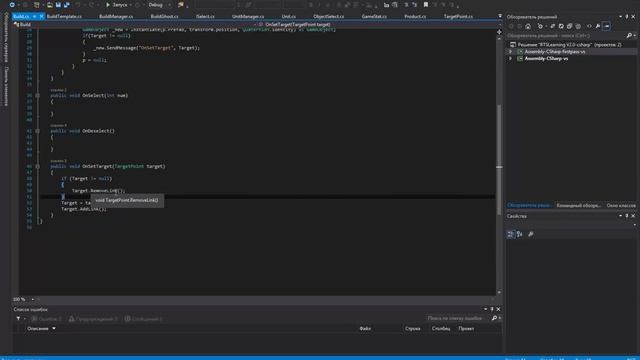Click the Collapse All icon in Solution Explorer
Viewport: 640px width, 360px height.
(x=569, y=26)
